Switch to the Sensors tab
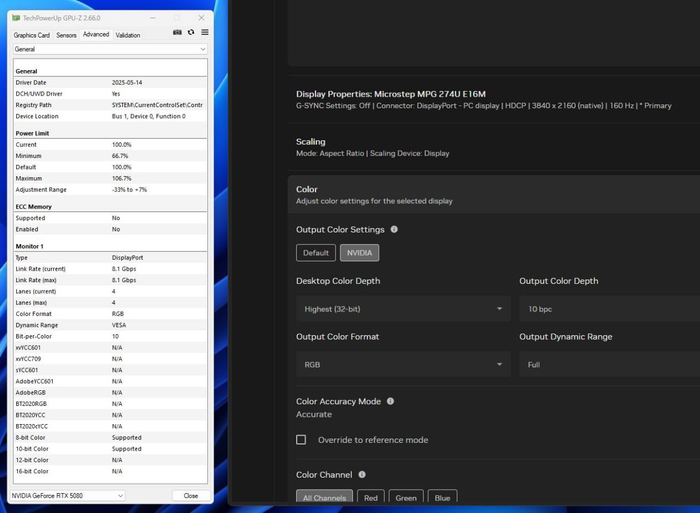 (x=66, y=35)
